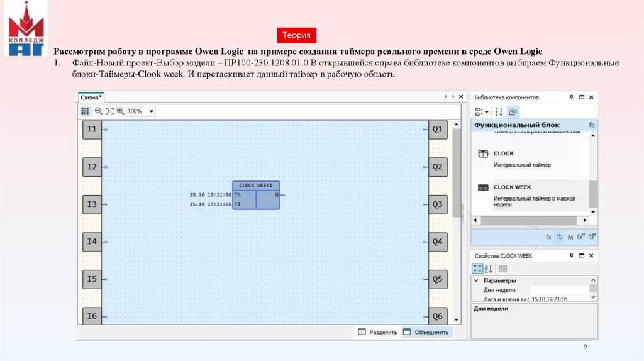Click properties scrollbar down arrow
644x361 pixels.
[x=593, y=297]
